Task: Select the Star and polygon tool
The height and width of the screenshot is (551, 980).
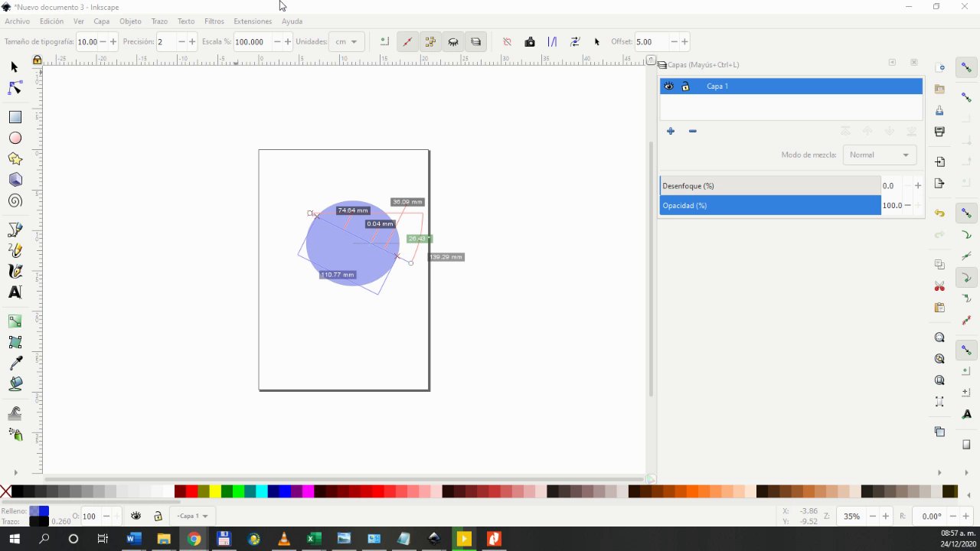Action: [15, 159]
